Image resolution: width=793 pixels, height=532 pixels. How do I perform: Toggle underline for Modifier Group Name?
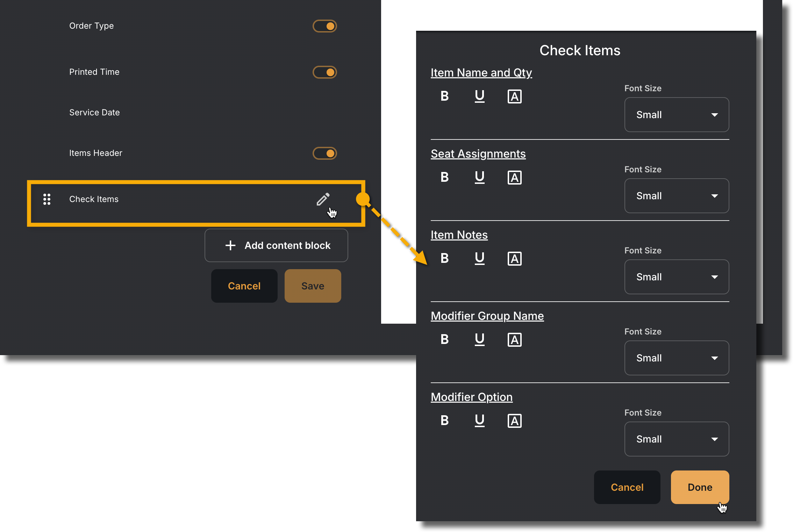pos(479,339)
